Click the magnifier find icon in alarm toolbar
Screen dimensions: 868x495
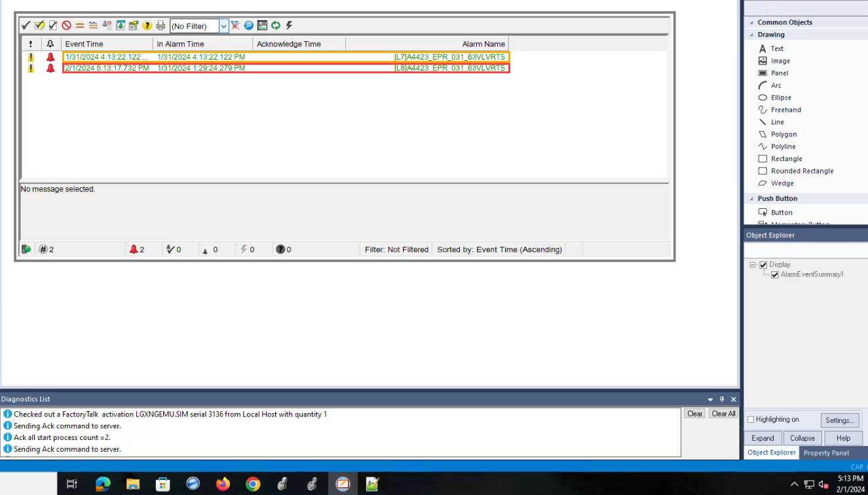249,26
